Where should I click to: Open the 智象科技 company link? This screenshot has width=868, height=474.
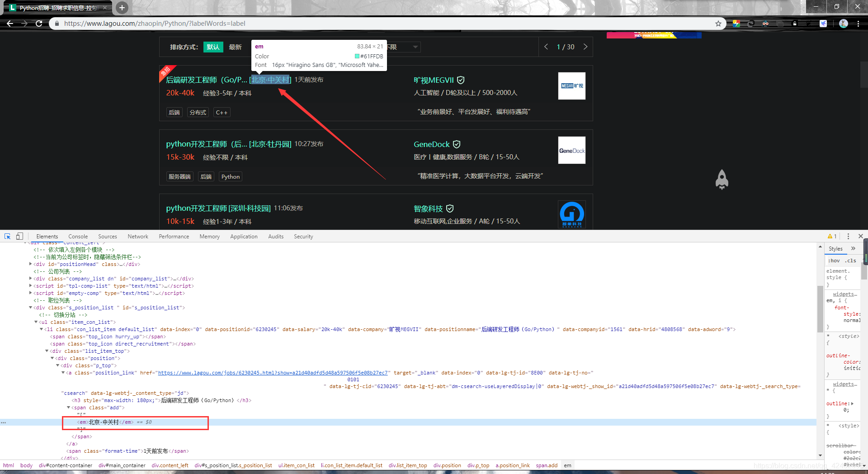[428, 209]
